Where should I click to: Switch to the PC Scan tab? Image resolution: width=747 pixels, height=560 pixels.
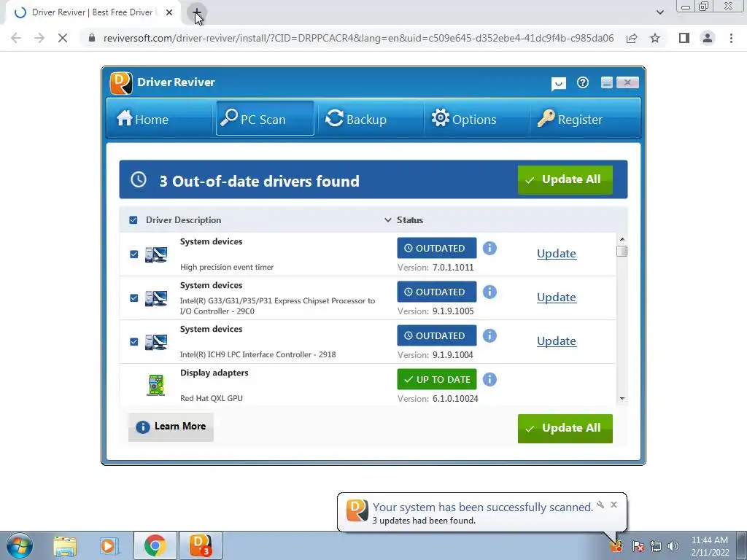265,118
